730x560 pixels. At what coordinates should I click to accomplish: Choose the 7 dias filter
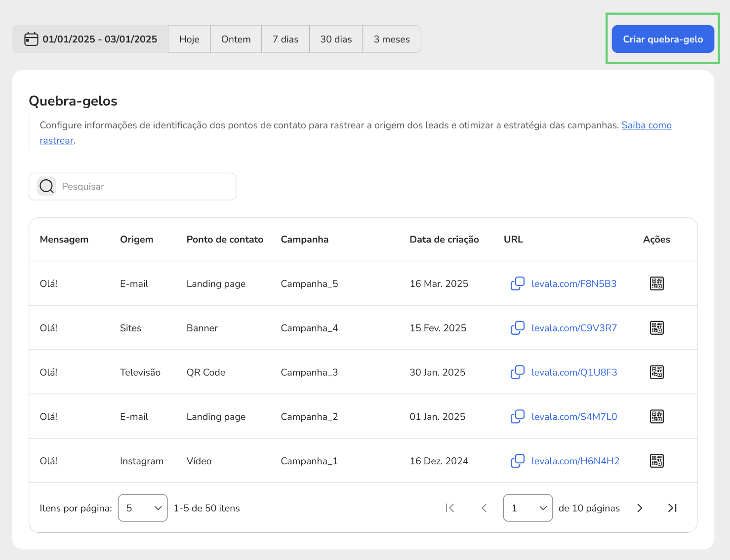[x=285, y=39]
